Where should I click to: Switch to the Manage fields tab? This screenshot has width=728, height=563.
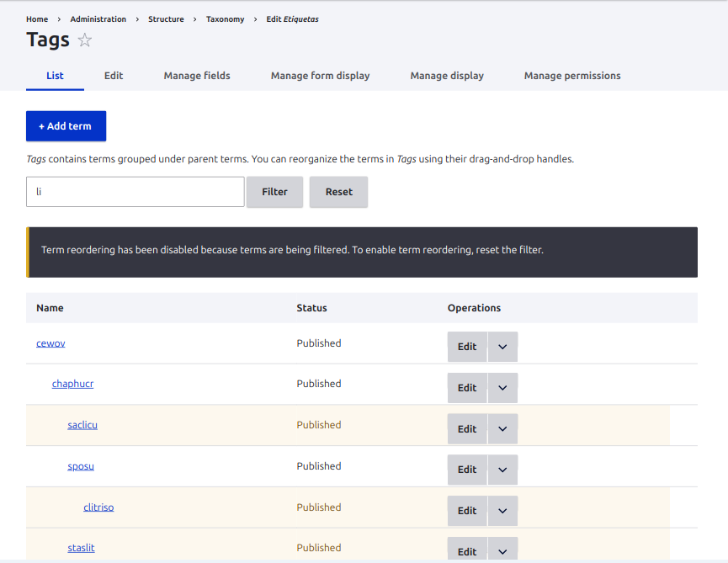click(x=197, y=76)
